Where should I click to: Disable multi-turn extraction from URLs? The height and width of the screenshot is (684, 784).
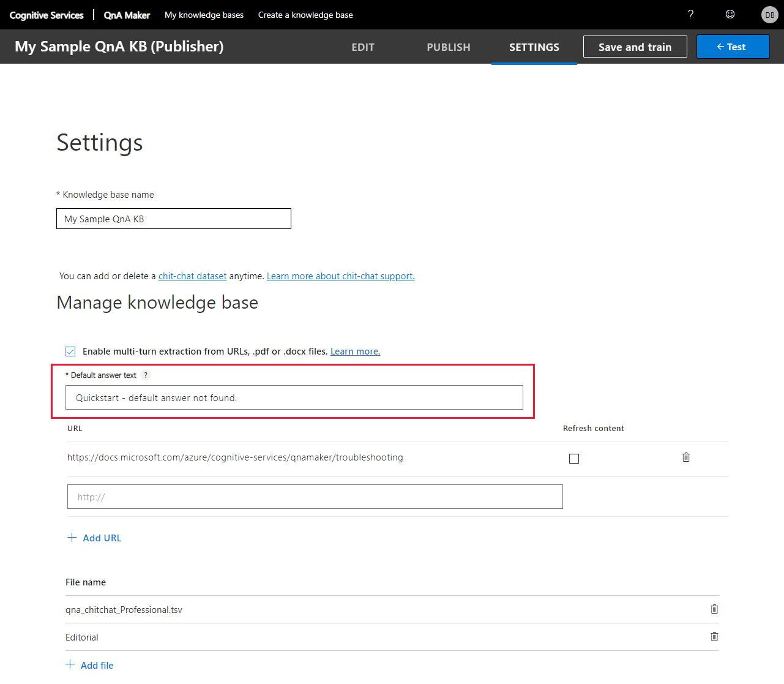[70, 351]
